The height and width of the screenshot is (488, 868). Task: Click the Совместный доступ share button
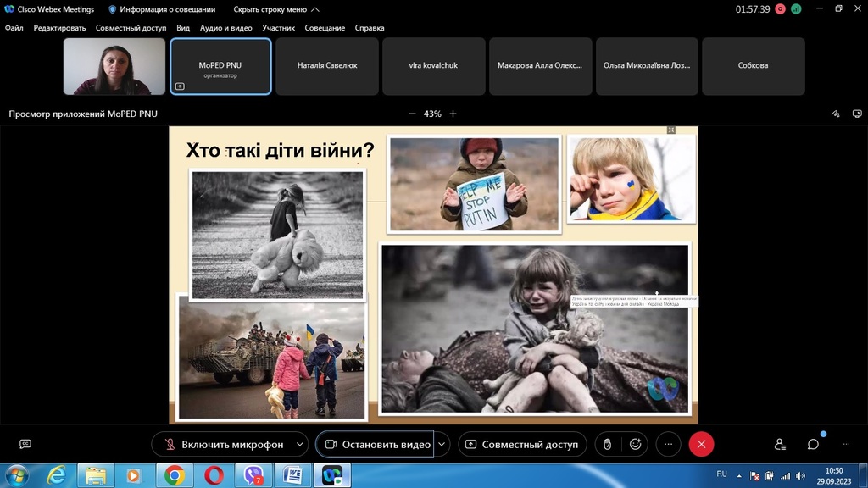click(x=522, y=444)
